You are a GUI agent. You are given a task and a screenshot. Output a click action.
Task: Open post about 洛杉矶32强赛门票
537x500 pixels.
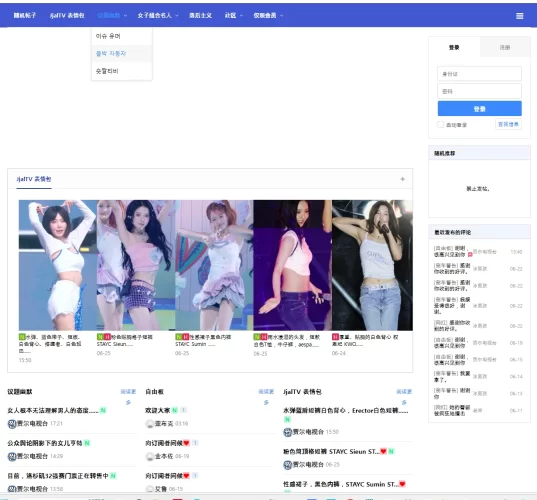(x=58, y=476)
